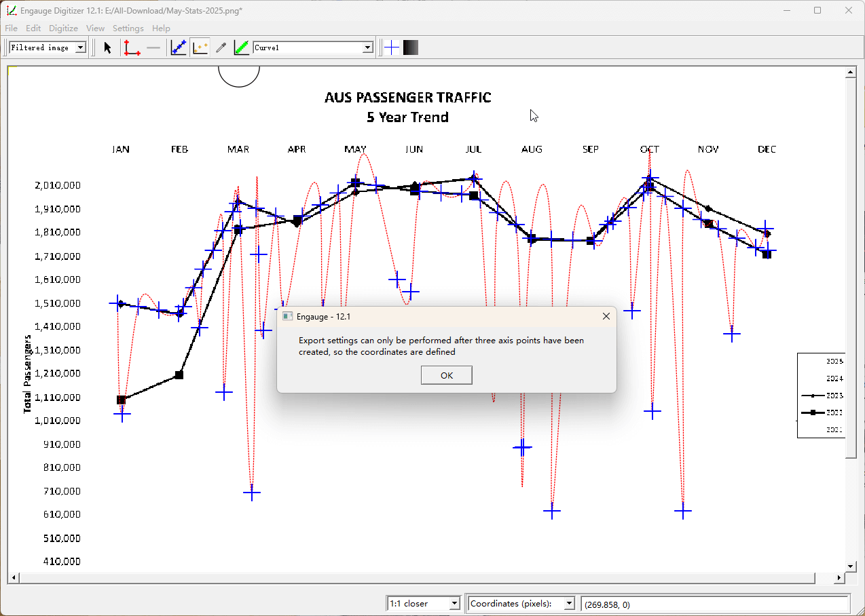The image size is (865, 616).
Task: Pick the Color Picker tool
Action: (x=221, y=47)
